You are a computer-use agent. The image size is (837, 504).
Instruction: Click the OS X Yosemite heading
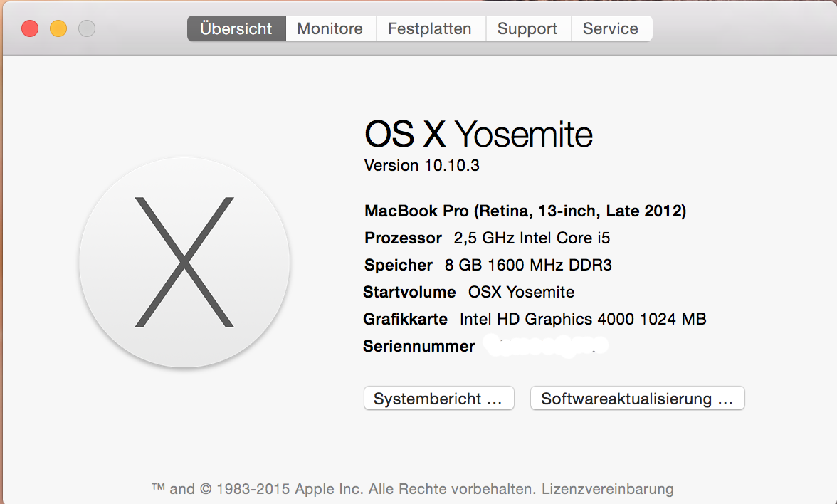(478, 134)
